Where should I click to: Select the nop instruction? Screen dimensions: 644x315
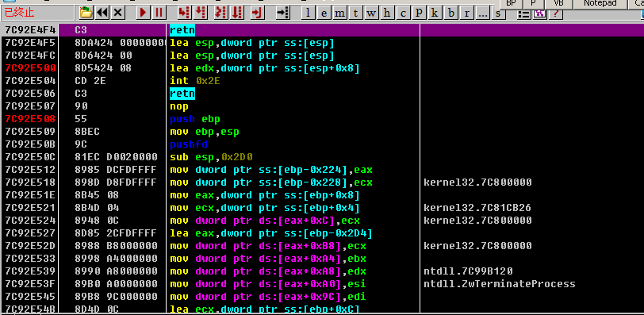click(179, 106)
